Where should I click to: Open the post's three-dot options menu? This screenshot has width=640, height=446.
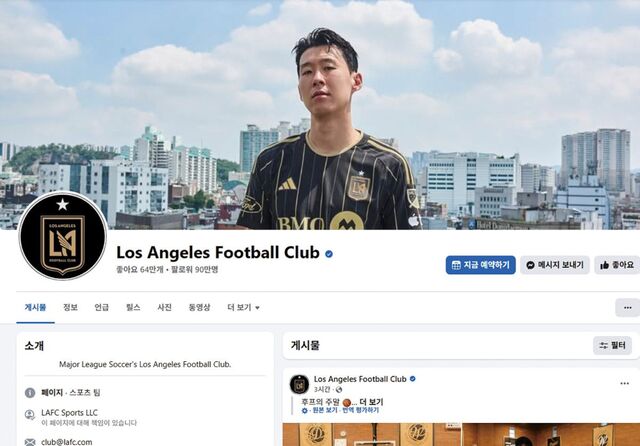pyautogui.click(x=624, y=384)
